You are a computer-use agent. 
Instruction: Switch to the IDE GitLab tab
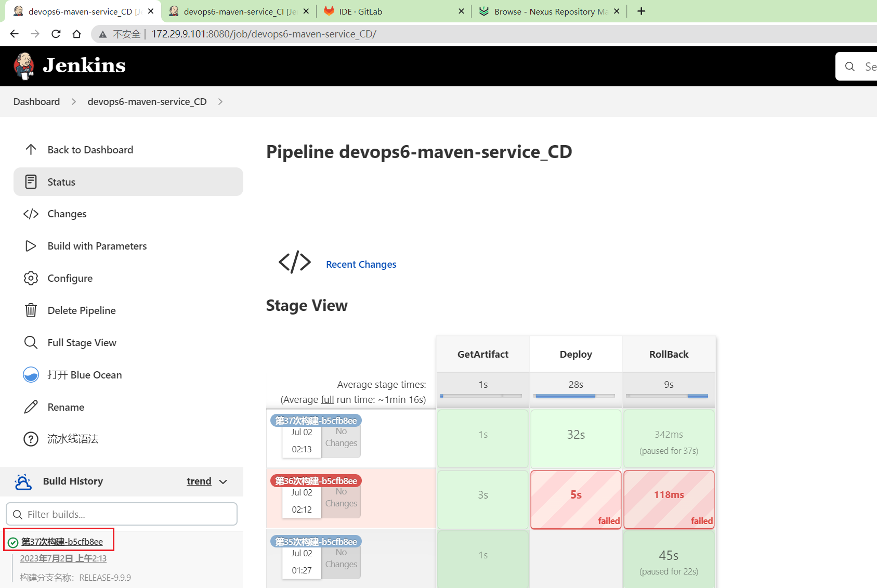393,11
